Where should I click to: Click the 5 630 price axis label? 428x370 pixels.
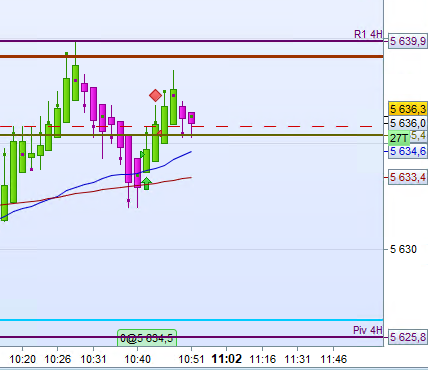pos(403,249)
